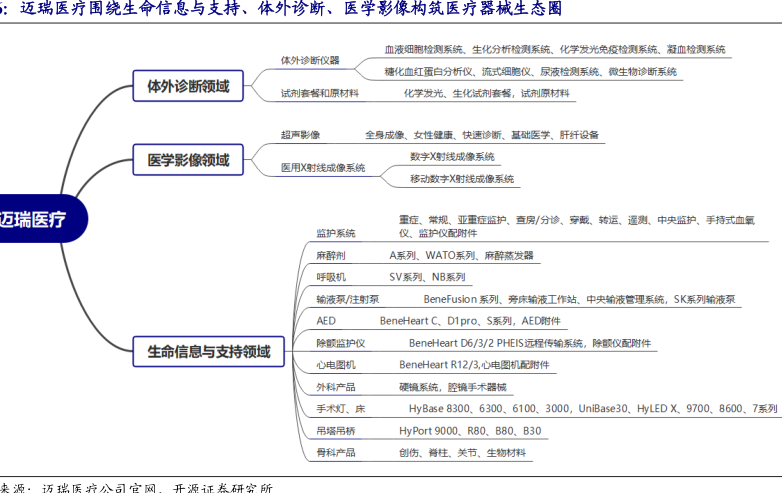Select the 生命信息与支持领域 box
Screen dimensions: 782x493
coord(208,352)
